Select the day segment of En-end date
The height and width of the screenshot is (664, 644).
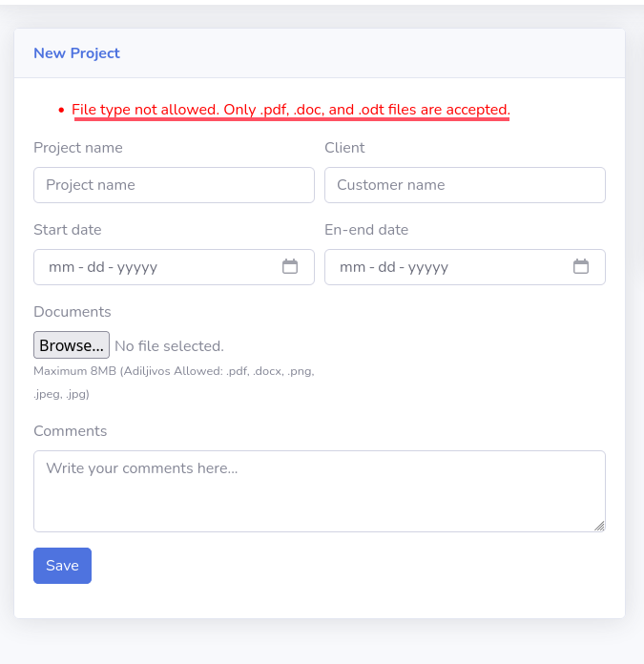(386, 267)
